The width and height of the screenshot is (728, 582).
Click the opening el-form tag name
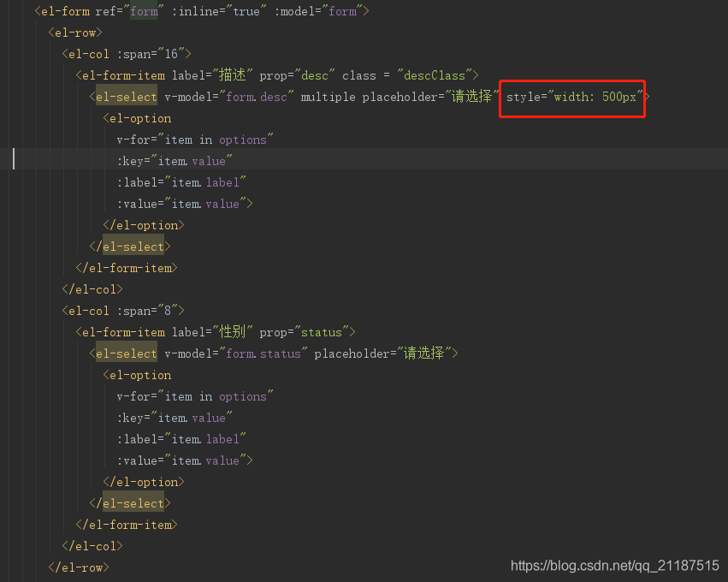point(65,11)
